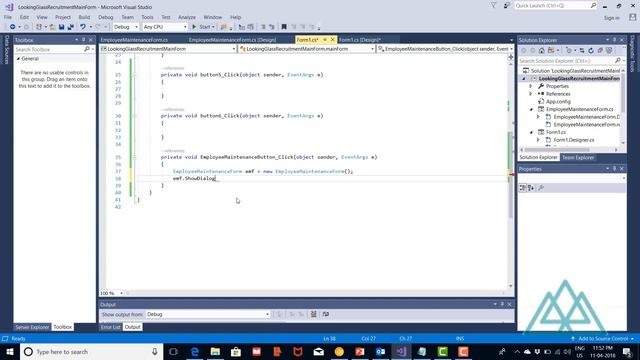Switch to Form1.cs [Design] tab
640x360 pixels.
pos(360,40)
